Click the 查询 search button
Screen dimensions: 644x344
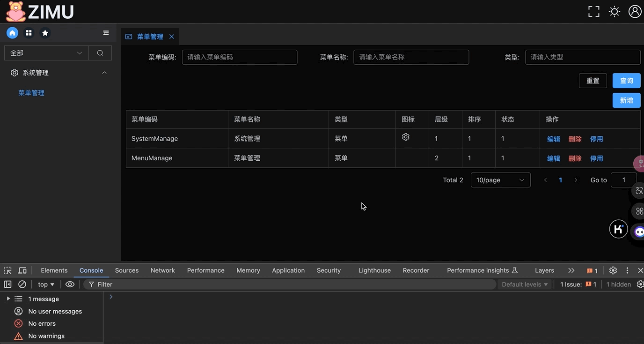click(x=627, y=81)
